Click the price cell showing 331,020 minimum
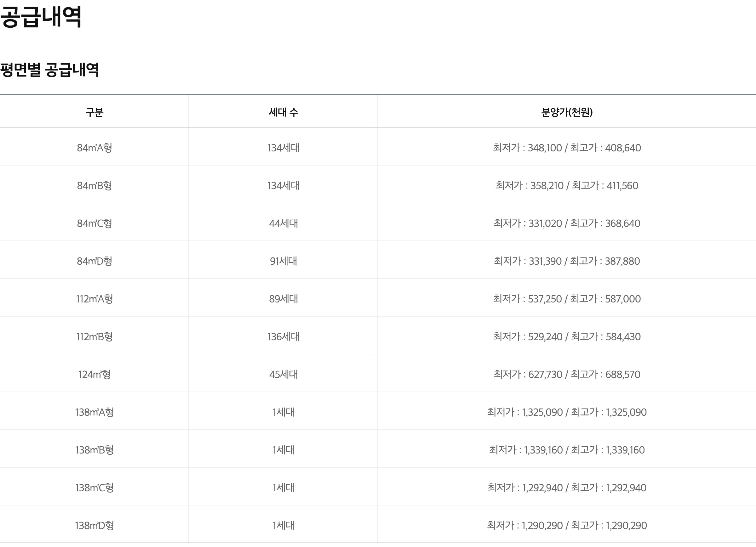This screenshot has height=547, width=756. (567, 223)
